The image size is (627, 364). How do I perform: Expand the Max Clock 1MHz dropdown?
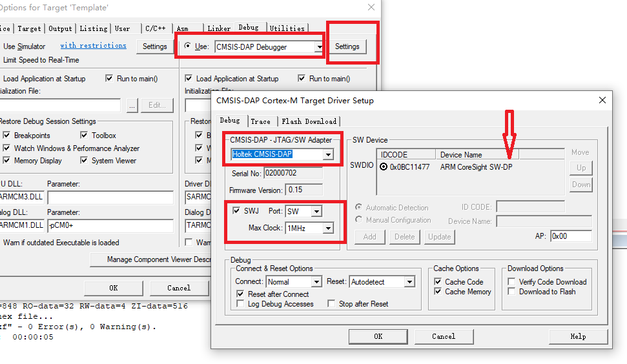pos(328,228)
